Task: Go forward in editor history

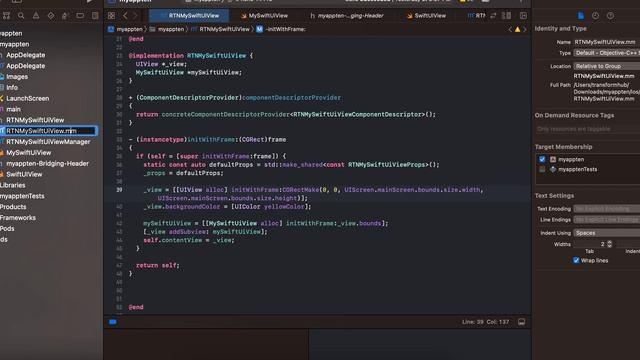Action: point(135,16)
